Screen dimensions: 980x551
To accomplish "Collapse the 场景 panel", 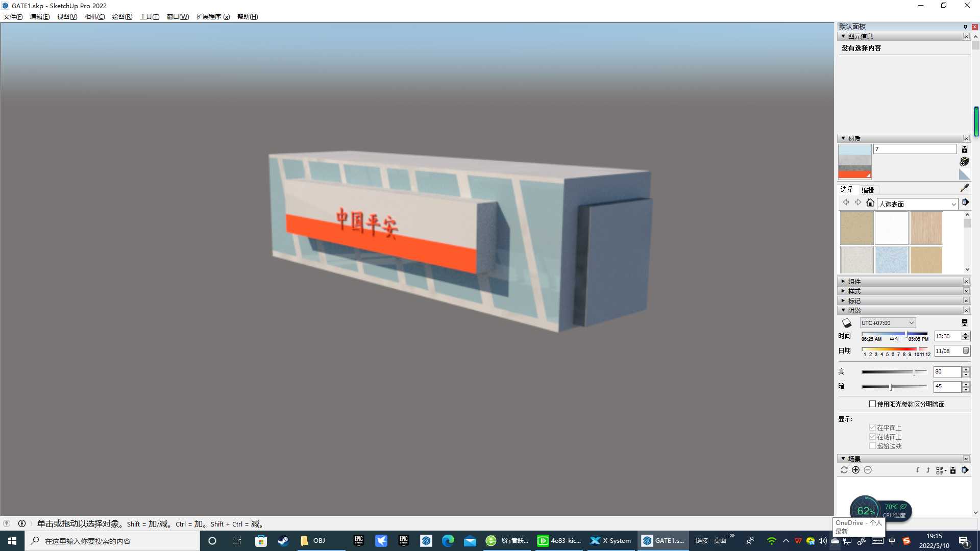I will click(843, 459).
